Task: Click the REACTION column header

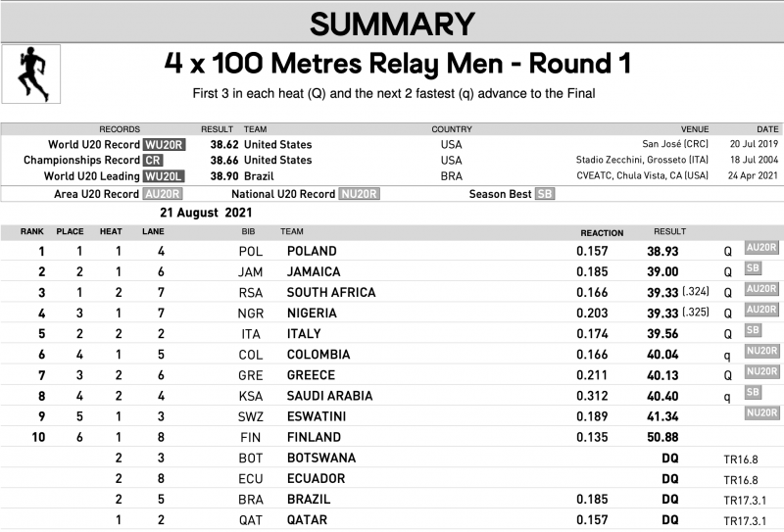Action: pos(601,232)
